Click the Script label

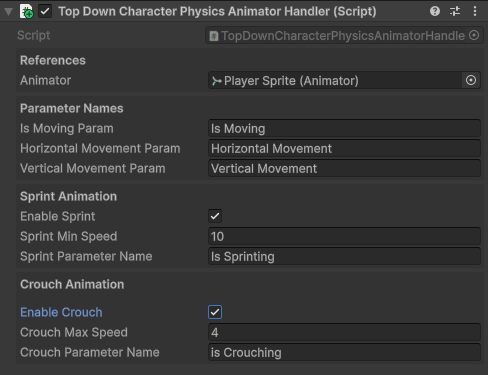click(x=34, y=35)
